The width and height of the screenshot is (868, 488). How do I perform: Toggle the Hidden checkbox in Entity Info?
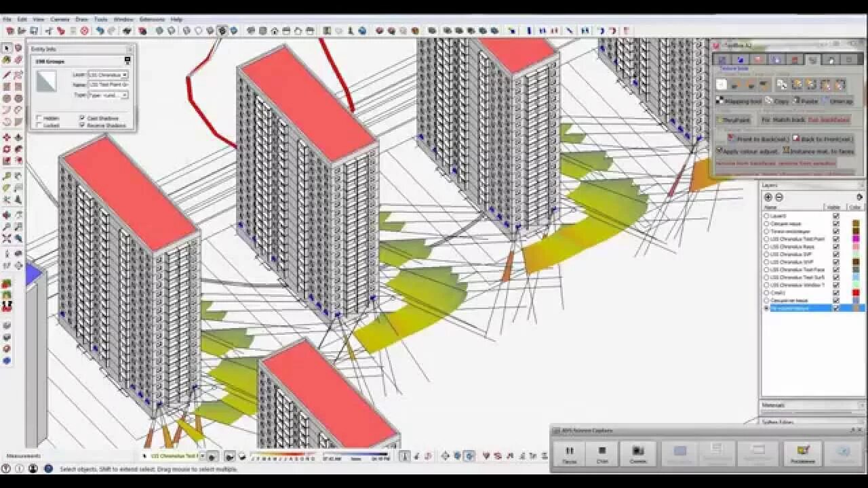(x=39, y=118)
